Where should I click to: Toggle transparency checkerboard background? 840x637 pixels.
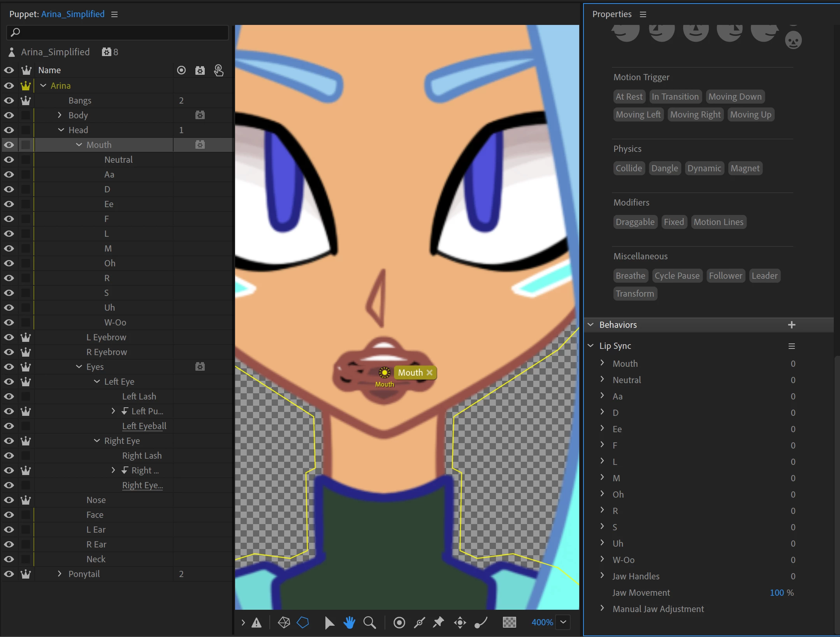509,623
